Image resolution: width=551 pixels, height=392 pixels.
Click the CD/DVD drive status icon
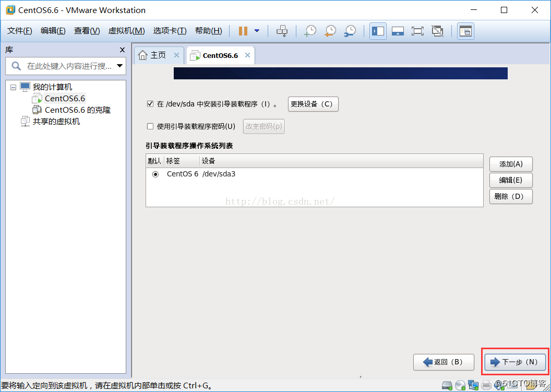click(460, 385)
